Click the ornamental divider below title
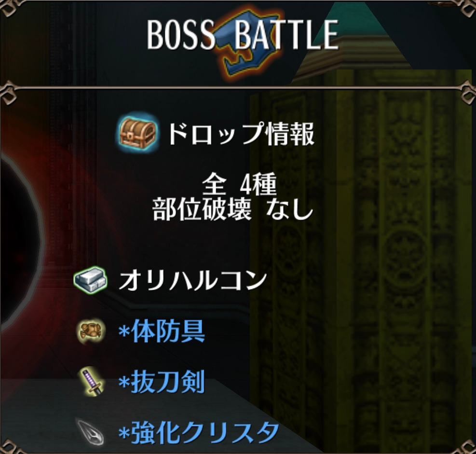 [238, 88]
